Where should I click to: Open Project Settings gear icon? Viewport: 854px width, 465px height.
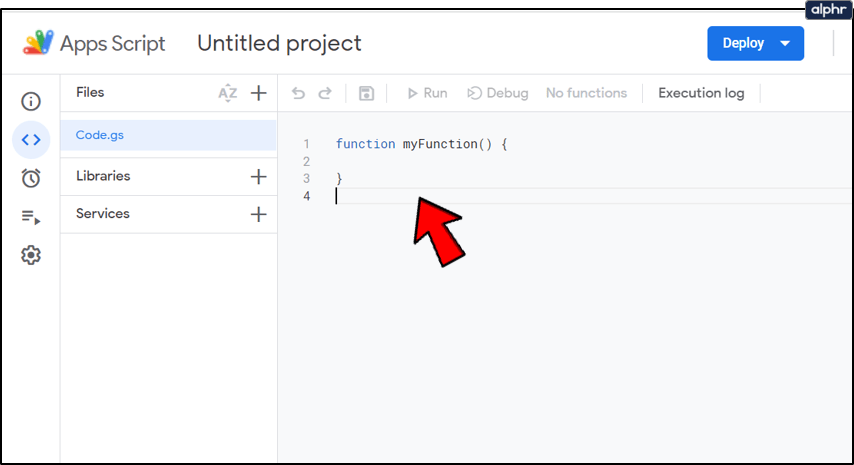coord(31,256)
